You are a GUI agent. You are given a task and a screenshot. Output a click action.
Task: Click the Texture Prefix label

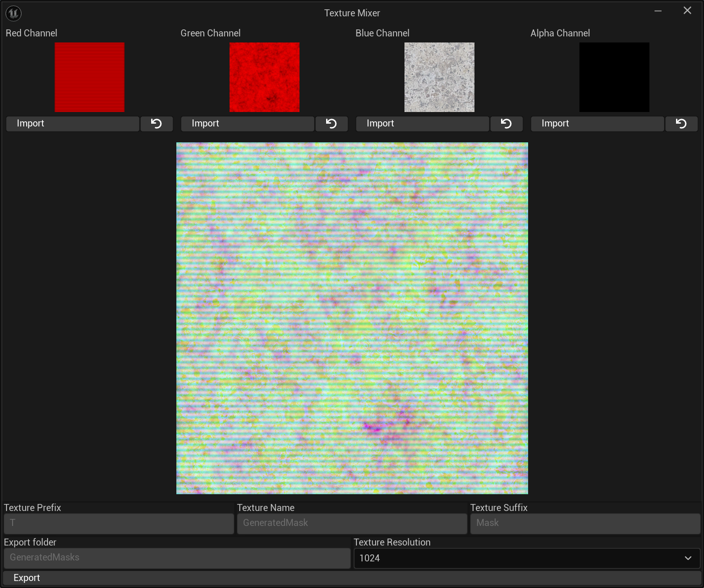coord(32,508)
